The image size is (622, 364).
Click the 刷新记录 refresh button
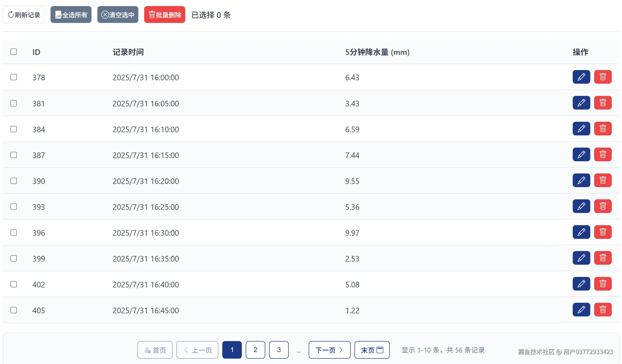[24, 15]
